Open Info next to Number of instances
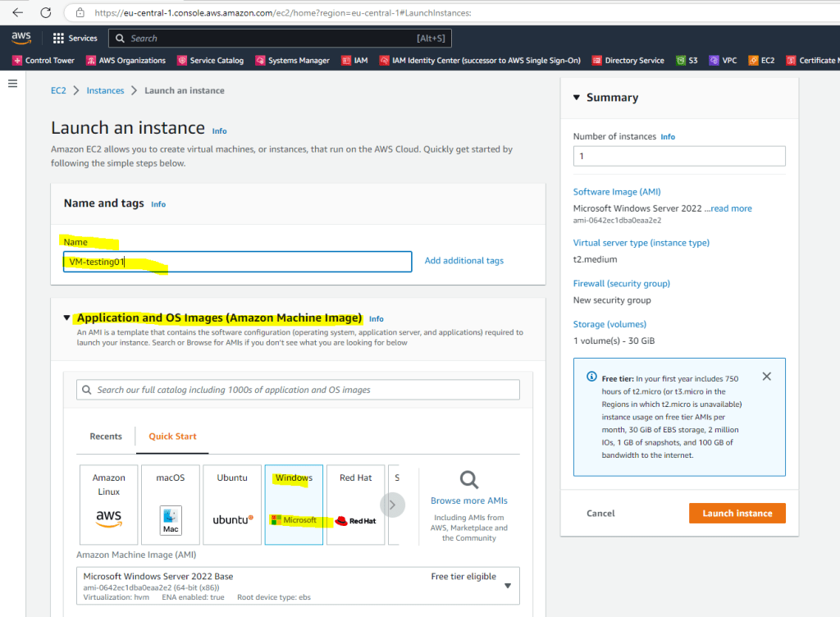Viewport: 840px width, 617px height. click(668, 137)
